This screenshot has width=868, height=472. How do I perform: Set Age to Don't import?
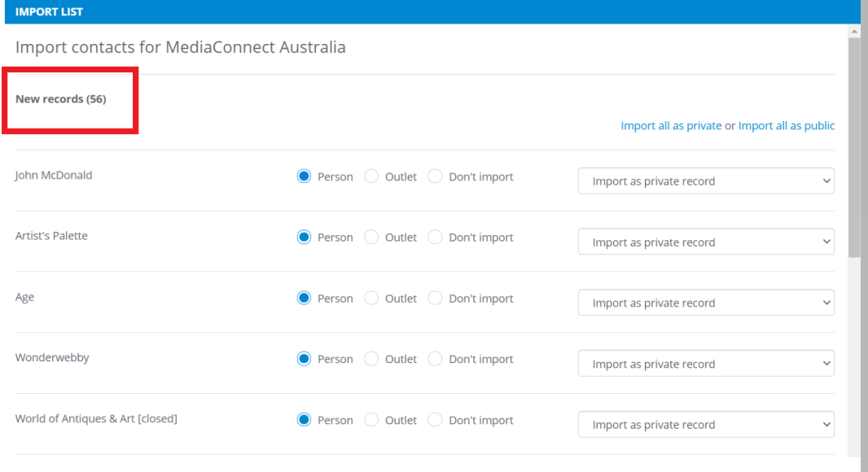(x=436, y=299)
